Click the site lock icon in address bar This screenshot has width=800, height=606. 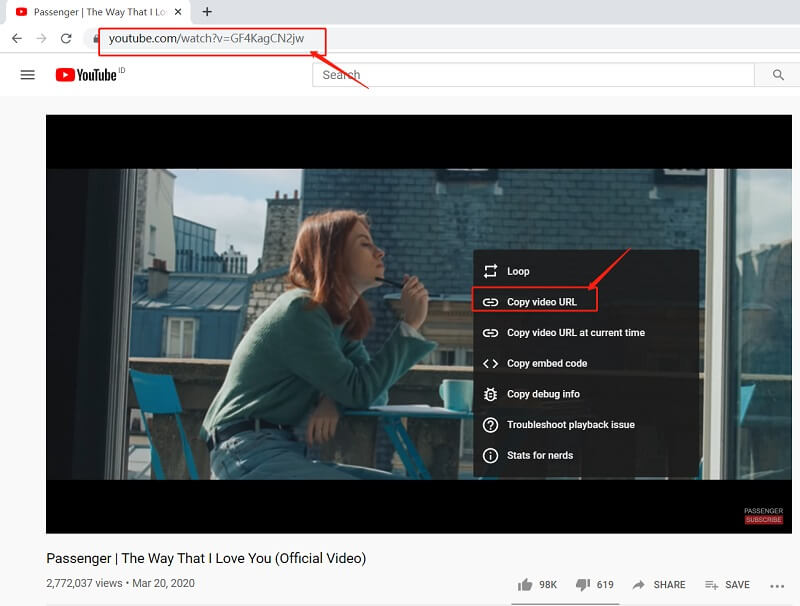[x=95, y=39]
